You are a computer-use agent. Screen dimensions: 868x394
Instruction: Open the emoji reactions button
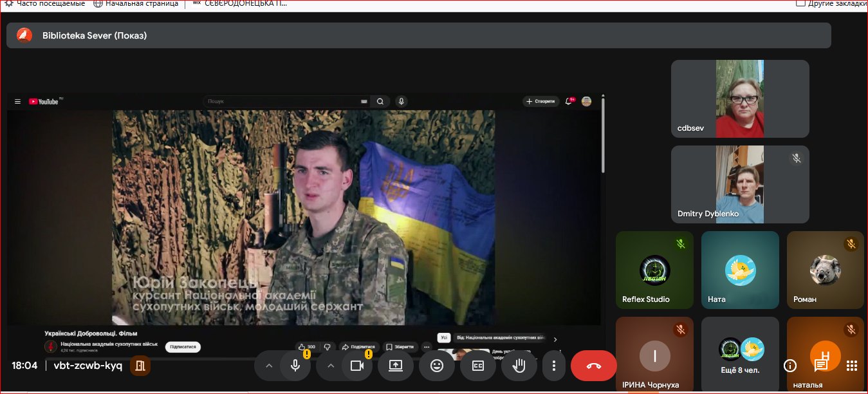(437, 366)
